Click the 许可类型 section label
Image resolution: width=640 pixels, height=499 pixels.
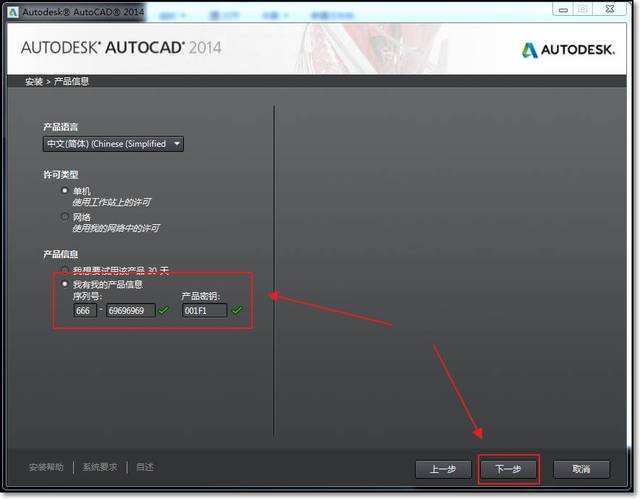click(x=60, y=174)
